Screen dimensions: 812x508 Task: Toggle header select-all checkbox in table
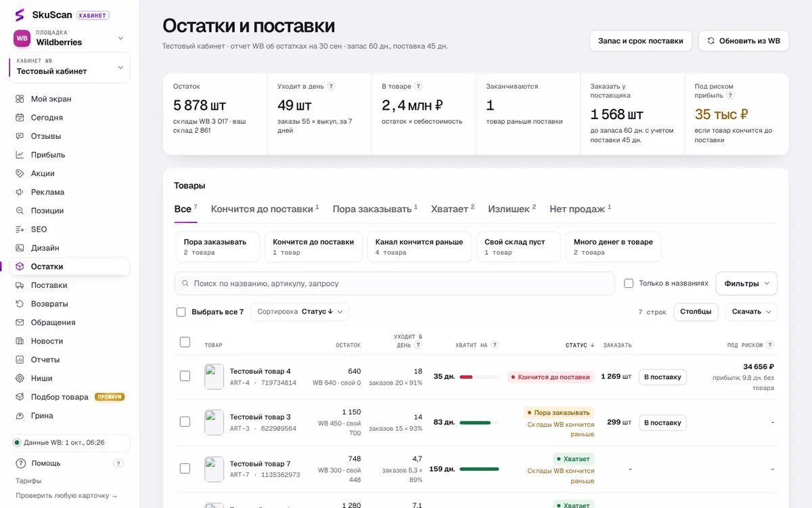(x=185, y=342)
